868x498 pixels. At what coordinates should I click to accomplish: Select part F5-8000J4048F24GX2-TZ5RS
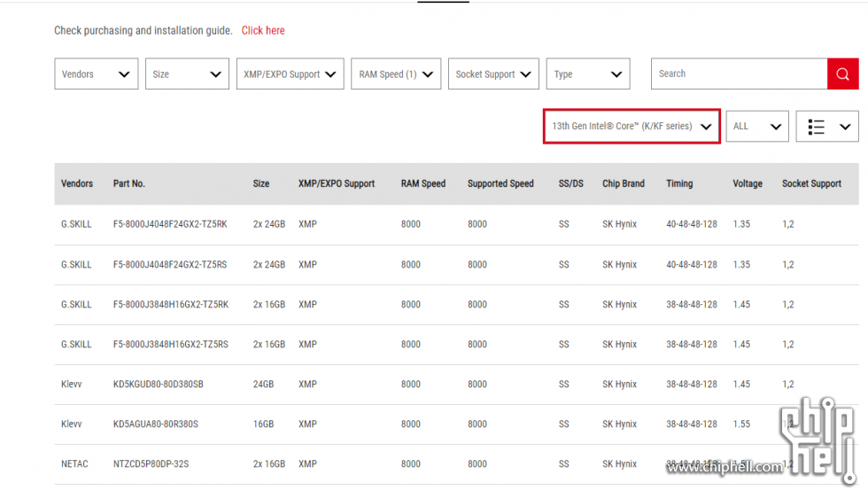coord(170,264)
